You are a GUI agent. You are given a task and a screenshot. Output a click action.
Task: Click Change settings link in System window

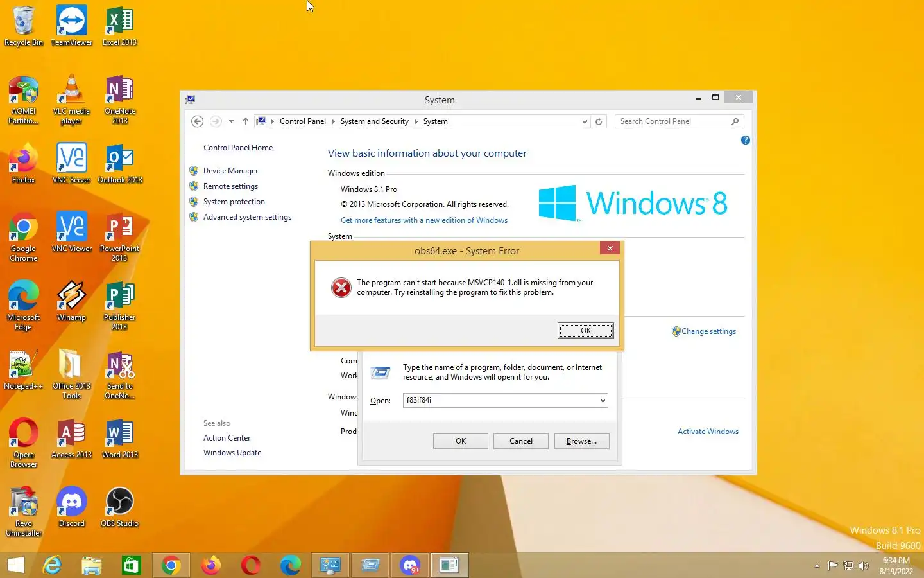(708, 331)
